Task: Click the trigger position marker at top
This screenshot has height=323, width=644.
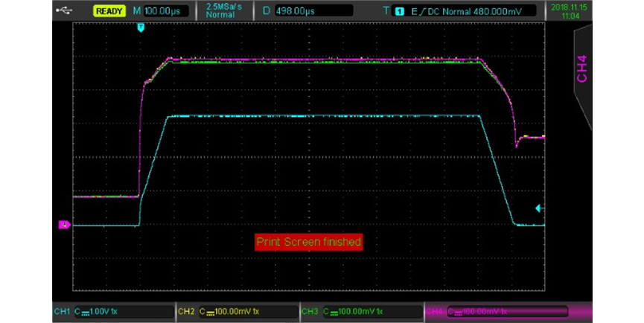Action: 140,28
